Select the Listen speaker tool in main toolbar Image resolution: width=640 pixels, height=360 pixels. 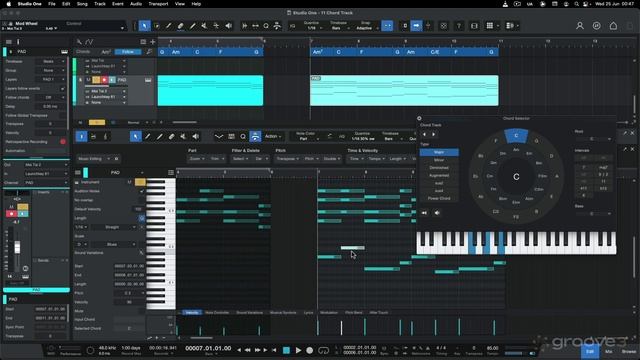click(x=229, y=26)
